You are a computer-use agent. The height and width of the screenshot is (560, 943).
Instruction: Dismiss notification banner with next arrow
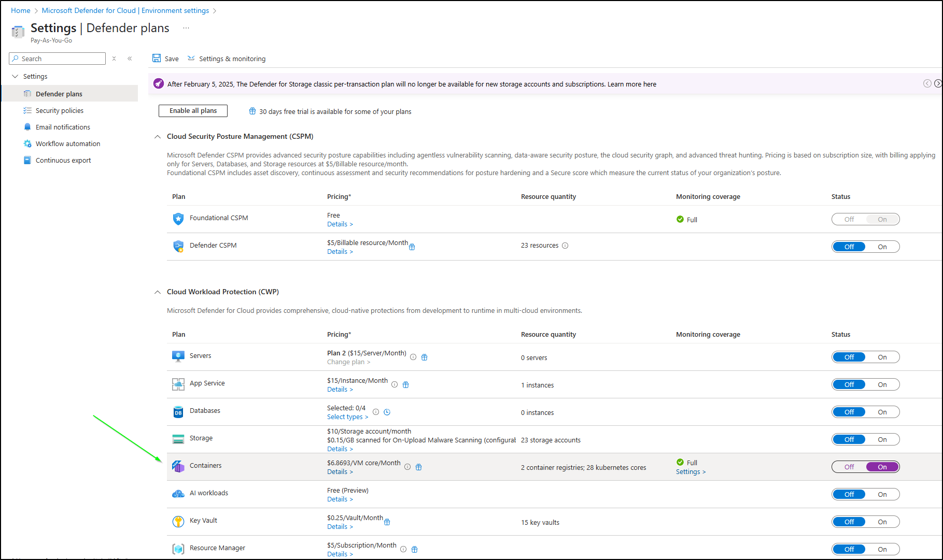[937, 84]
